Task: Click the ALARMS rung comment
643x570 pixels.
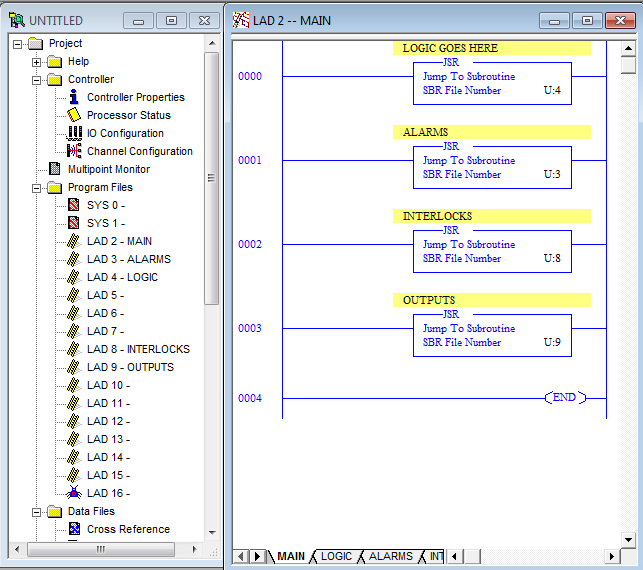Action: pyautogui.click(x=492, y=132)
